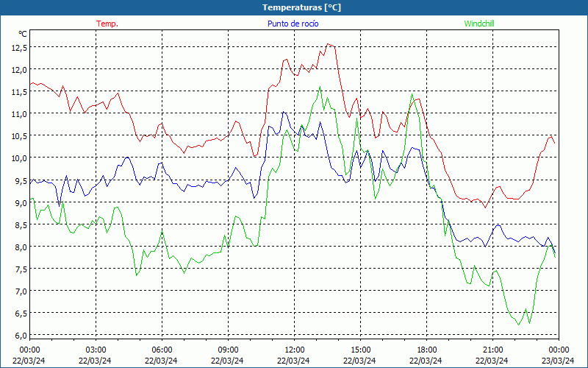Viewport: 588px width, 368px height.
Task: Click the 9,0 y-axis value
Action: click(21, 202)
